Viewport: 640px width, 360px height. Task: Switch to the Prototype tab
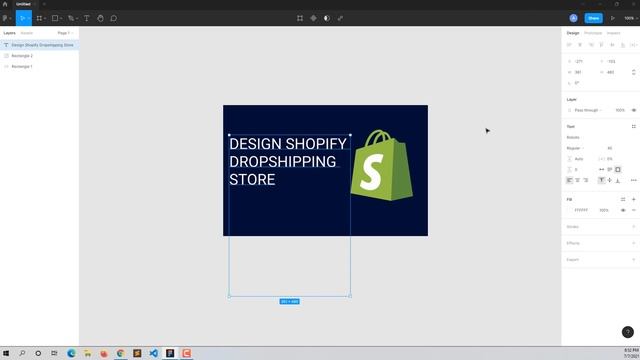tap(593, 33)
